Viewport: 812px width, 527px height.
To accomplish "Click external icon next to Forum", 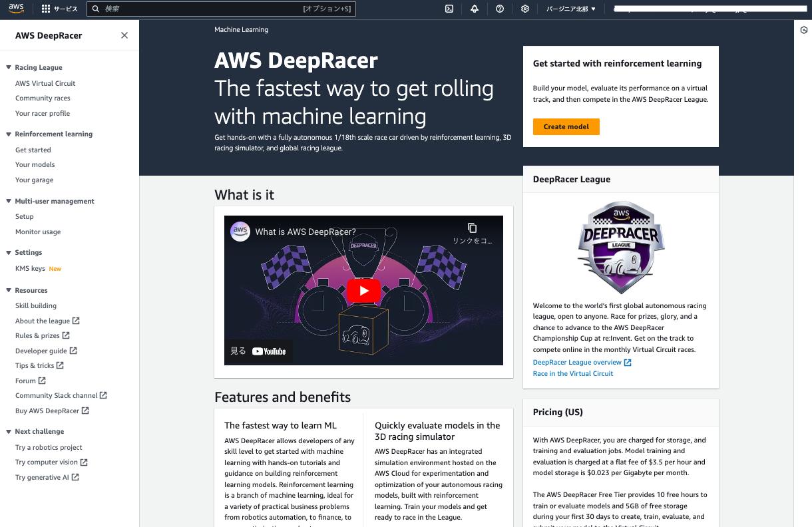I will 42,381.
